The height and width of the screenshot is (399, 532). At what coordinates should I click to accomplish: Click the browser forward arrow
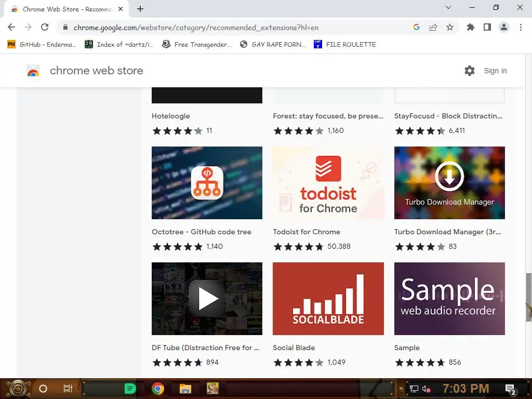point(28,27)
